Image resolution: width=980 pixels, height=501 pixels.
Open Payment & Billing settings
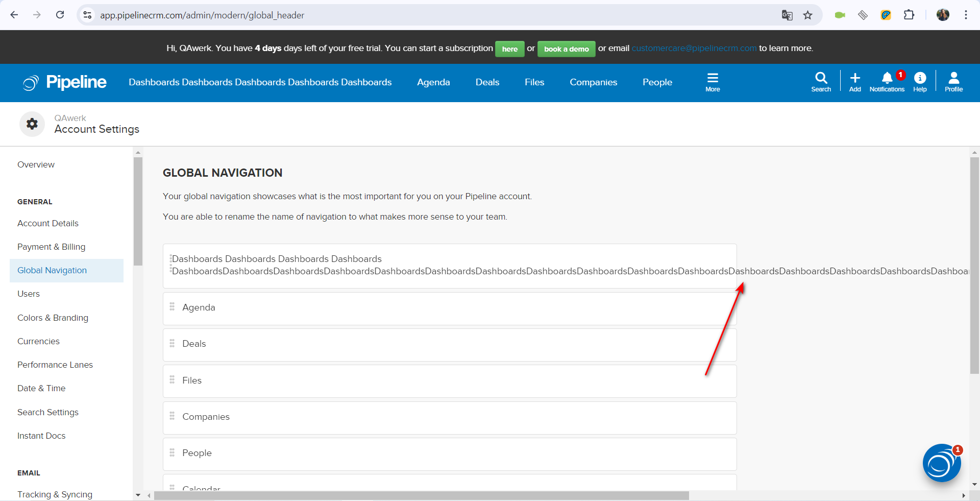click(x=52, y=247)
